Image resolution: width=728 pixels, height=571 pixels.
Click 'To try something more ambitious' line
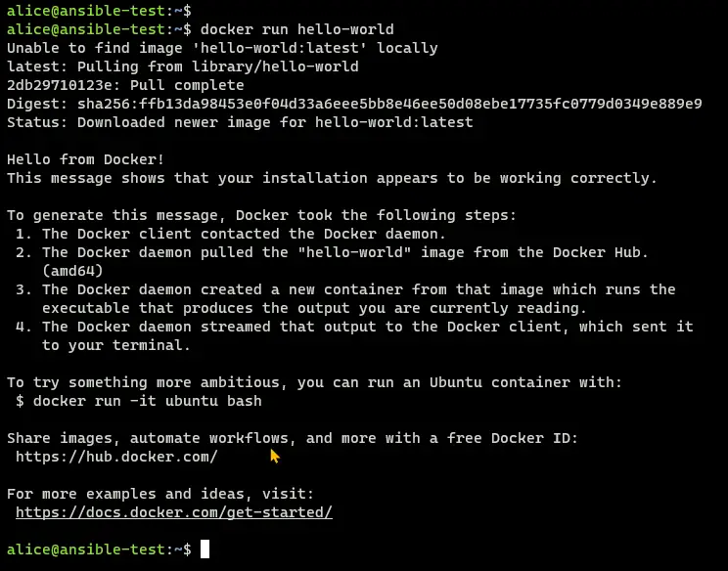coord(314,382)
